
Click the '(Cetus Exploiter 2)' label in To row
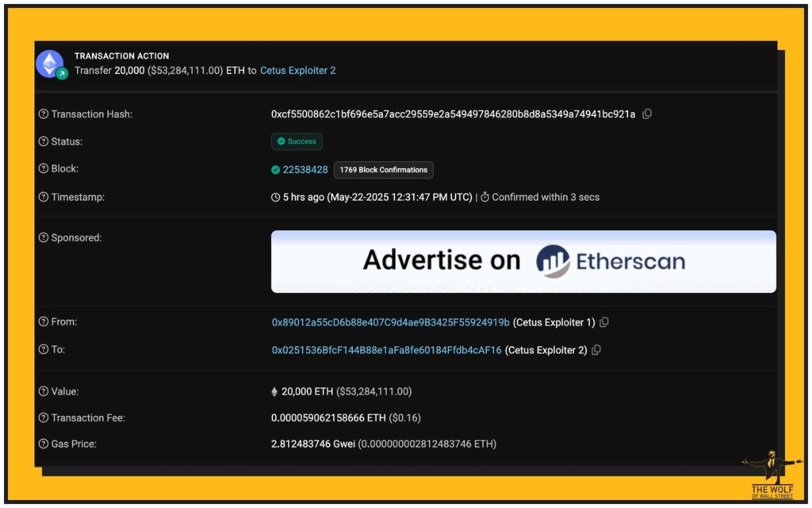pyautogui.click(x=546, y=350)
